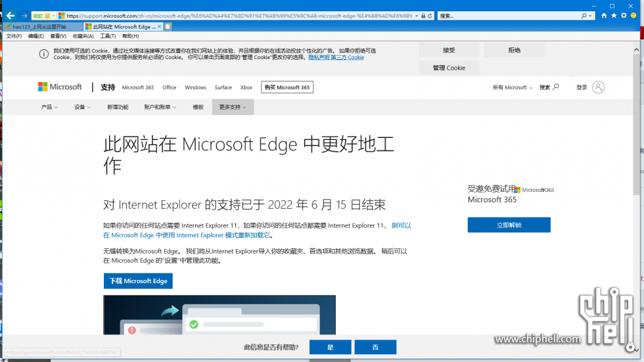This screenshot has height=362, width=644.
Task: Open the 帮助(H) menu
Action: pyautogui.click(x=131, y=36)
